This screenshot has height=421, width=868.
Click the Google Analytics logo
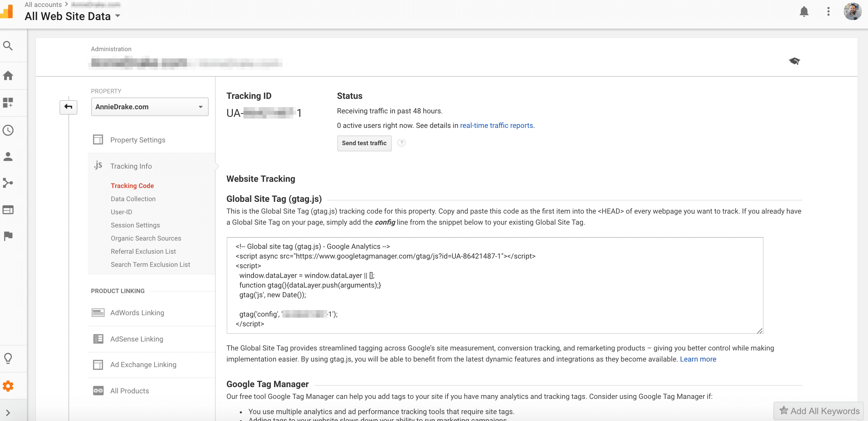click(7, 11)
